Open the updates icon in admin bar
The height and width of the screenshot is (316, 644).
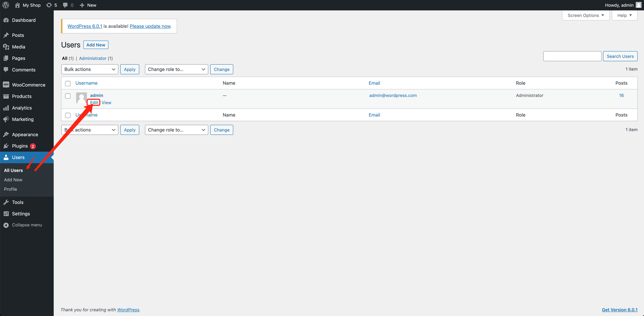(49, 5)
